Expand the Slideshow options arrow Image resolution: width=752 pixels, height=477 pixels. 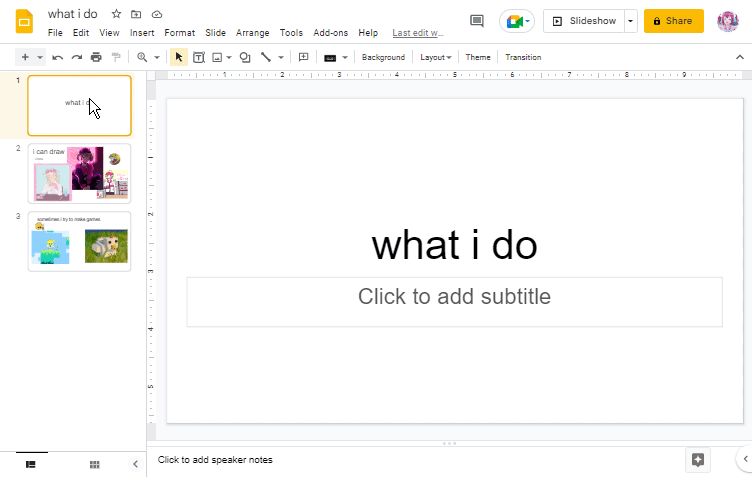pos(630,21)
